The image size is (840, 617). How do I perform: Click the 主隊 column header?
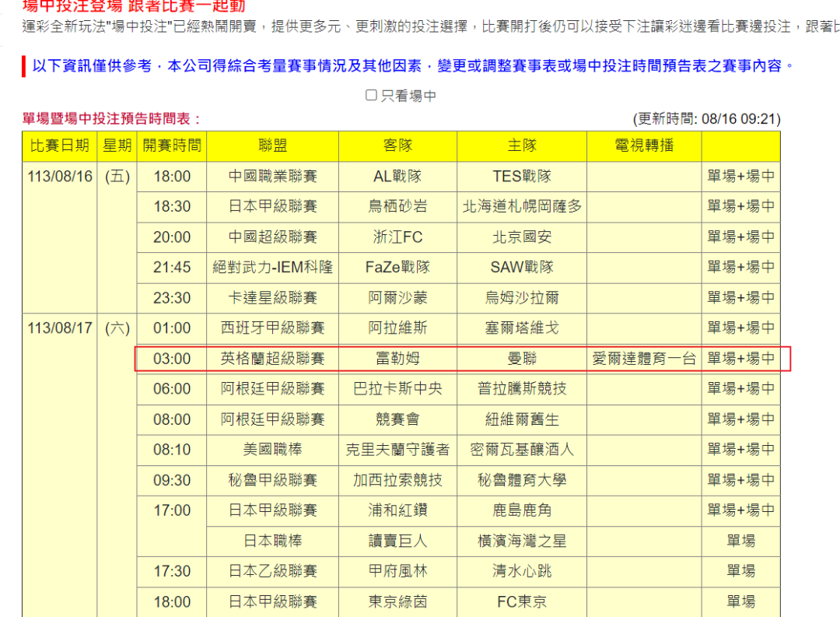pos(521,145)
